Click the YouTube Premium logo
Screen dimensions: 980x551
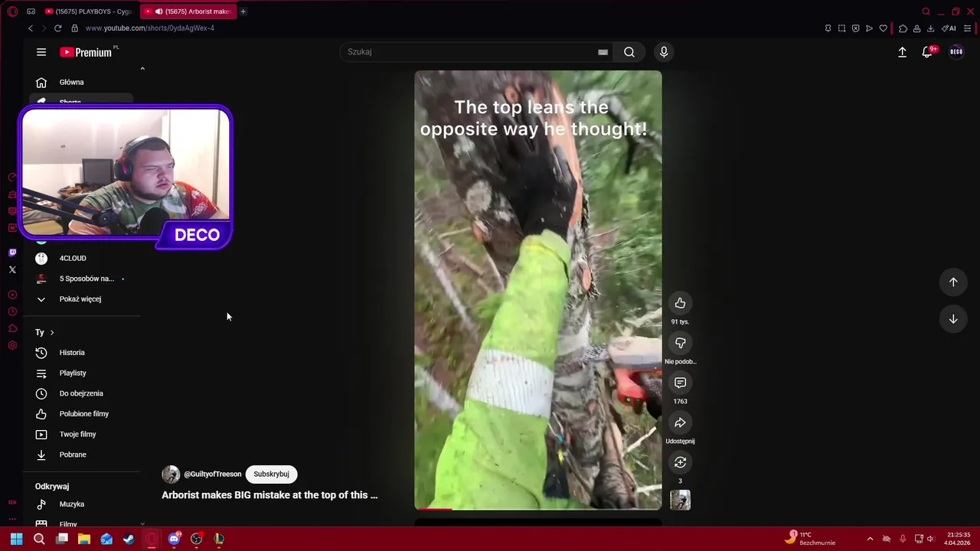pyautogui.click(x=87, y=52)
